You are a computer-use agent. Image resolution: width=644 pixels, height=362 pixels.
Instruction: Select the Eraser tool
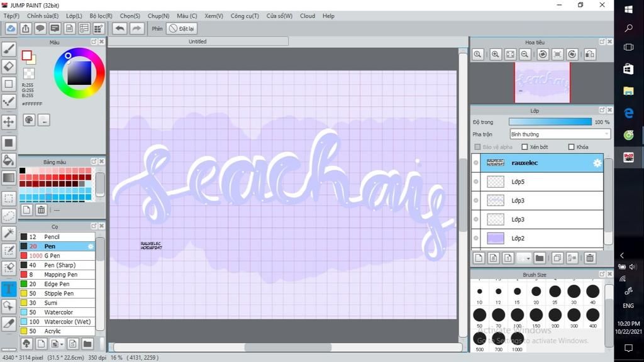[9, 67]
